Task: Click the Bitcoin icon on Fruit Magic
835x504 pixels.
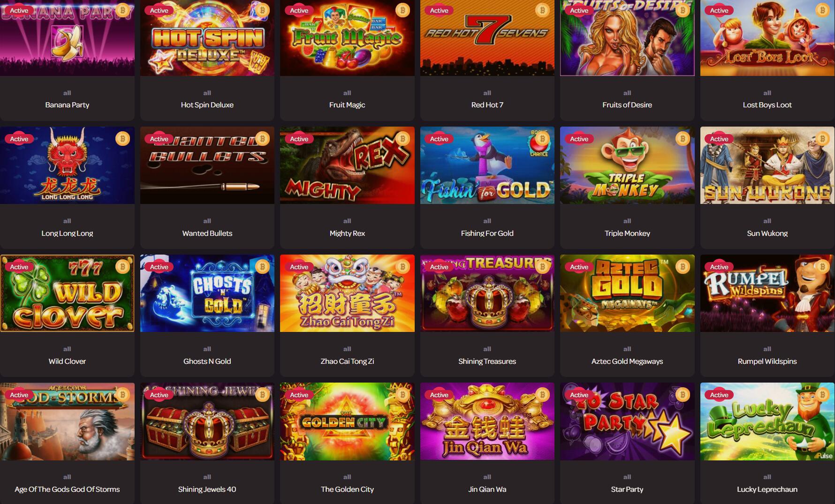Action: click(402, 10)
